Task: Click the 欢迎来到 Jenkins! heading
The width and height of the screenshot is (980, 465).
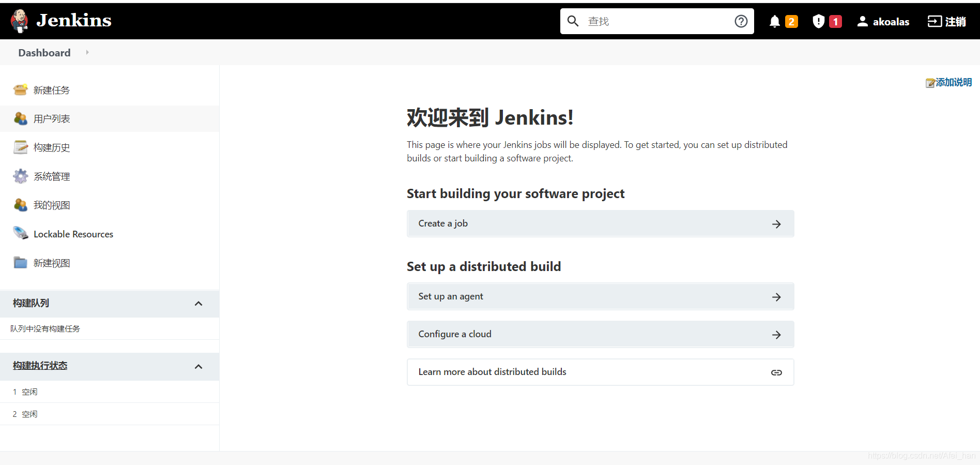Action: [490, 117]
